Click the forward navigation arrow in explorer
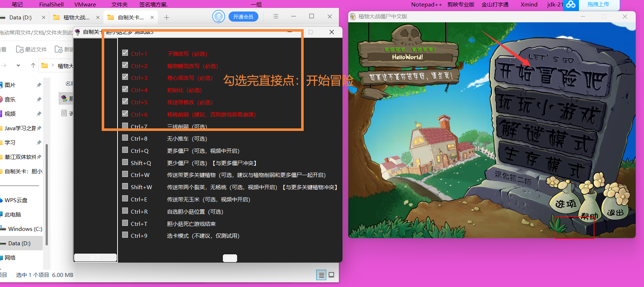644x287 pixels. [4, 65]
